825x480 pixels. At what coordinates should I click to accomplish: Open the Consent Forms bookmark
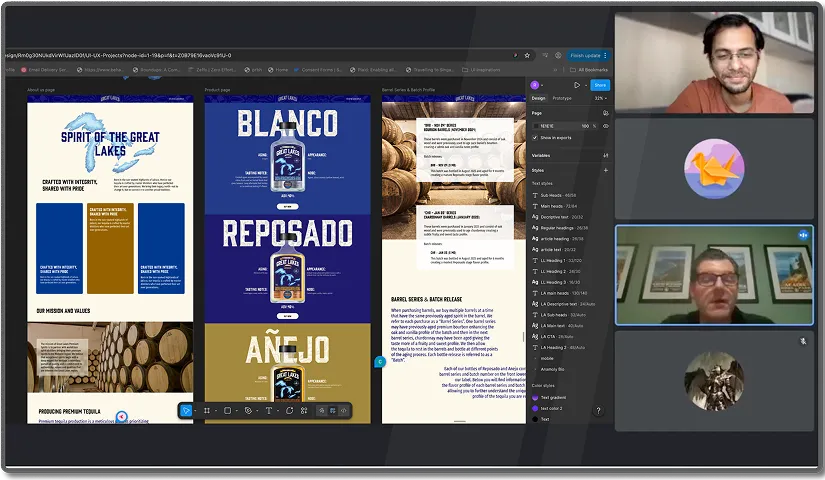pyautogui.click(x=318, y=69)
